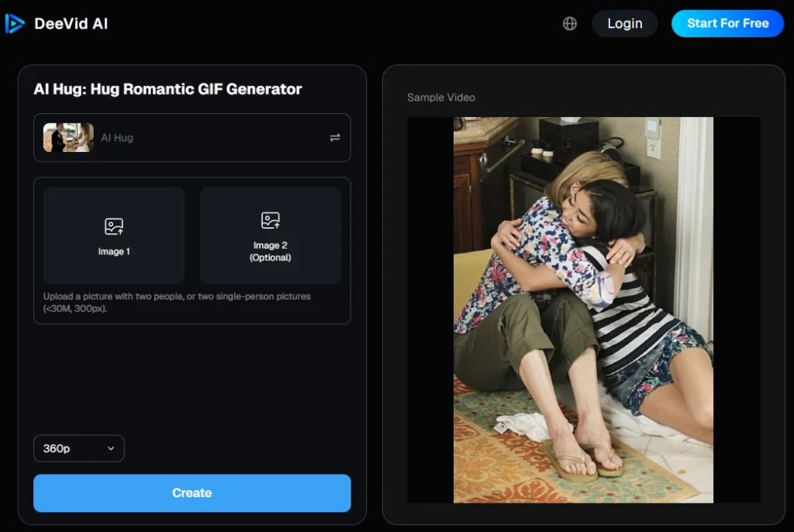Click the AI Hug Romantic GIF Generator heading
The width and height of the screenshot is (794, 532).
pyautogui.click(x=167, y=89)
